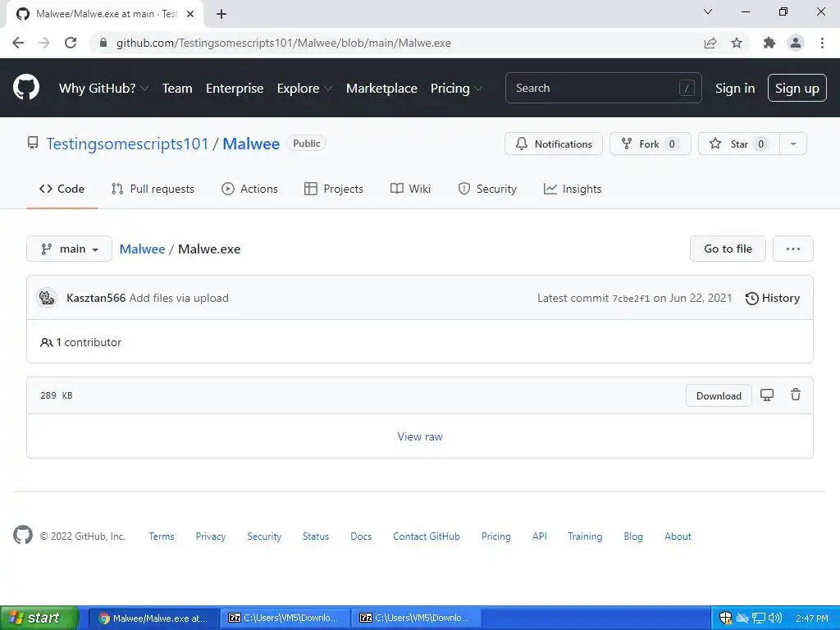Click Windows Security shield tray icon
This screenshot has height=630, width=840.
pyautogui.click(x=725, y=618)
